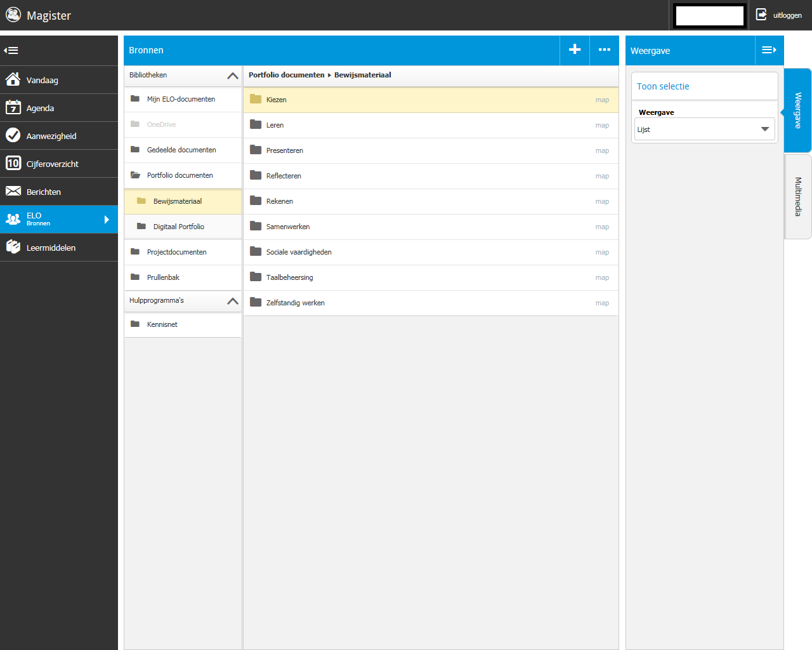Open the Weergave Lijst dropdown
The image size is (812, 650).
704,129
